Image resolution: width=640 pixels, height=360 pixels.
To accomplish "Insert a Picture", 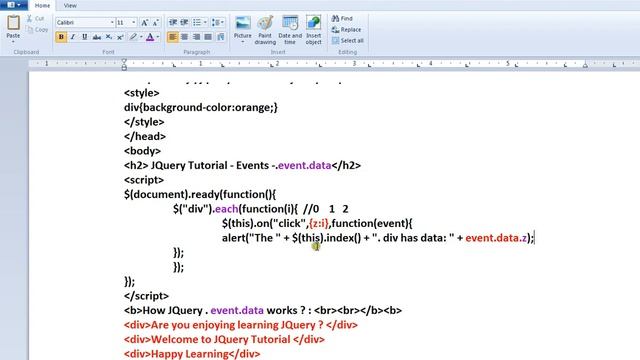I will (242, 26).
